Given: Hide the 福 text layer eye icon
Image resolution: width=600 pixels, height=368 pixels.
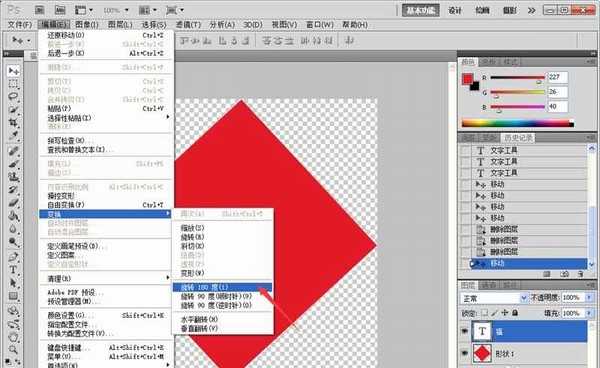Looking at the screenshot, I should tap(464, 331).
